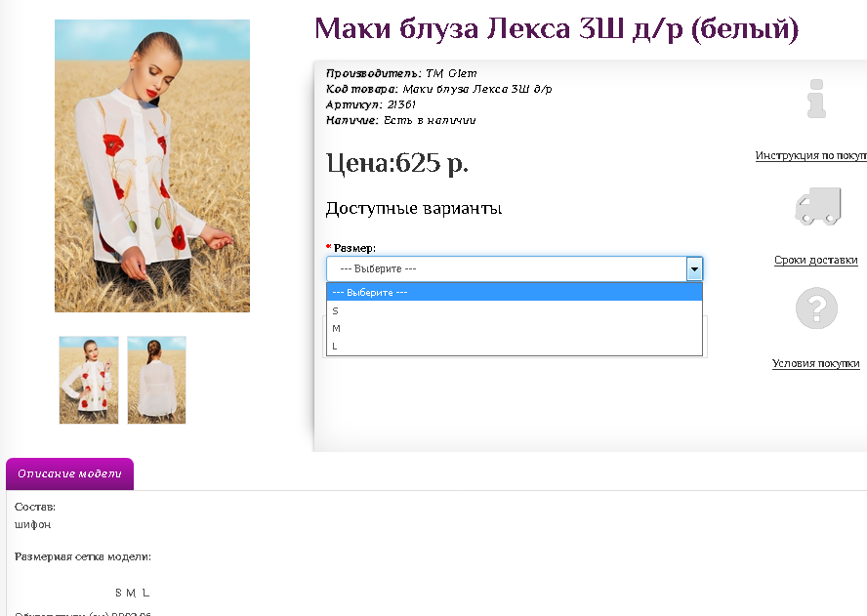This screenshot has width=867, height=616.
Task: Select size S from the dropdown list
Action: click(x=515, y=310)
